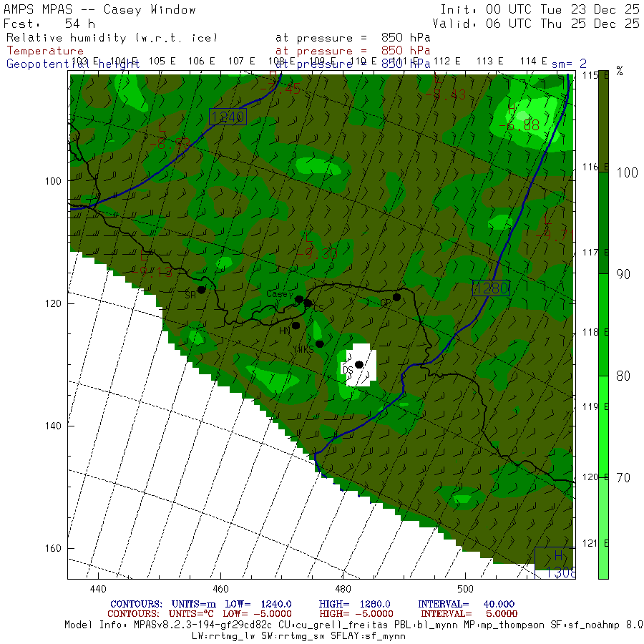Click the '107 E' longitude label
Screen dimensions: 644x644
tap(242, 62)
